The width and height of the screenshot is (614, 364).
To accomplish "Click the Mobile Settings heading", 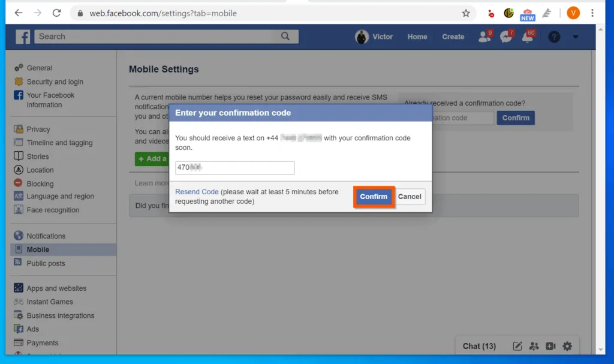I will pyautogui.click(x=164, y=70).
